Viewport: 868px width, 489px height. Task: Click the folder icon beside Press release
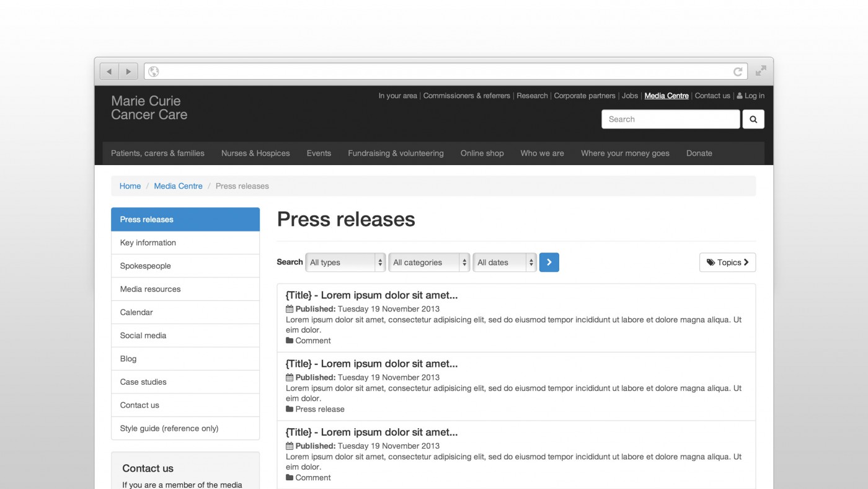tap(290, 409)
